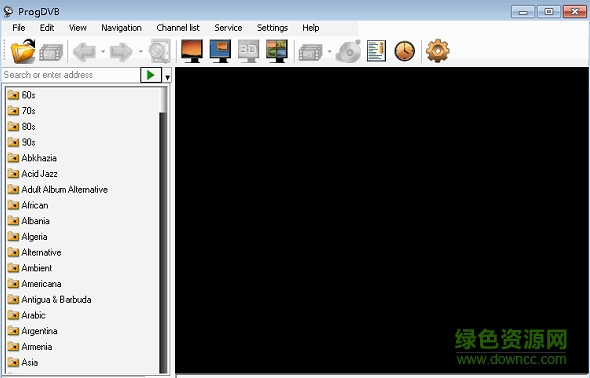Switch to the fullscreen monitor view icon
This screenshot has width=590, height=378.
[192, 51]
